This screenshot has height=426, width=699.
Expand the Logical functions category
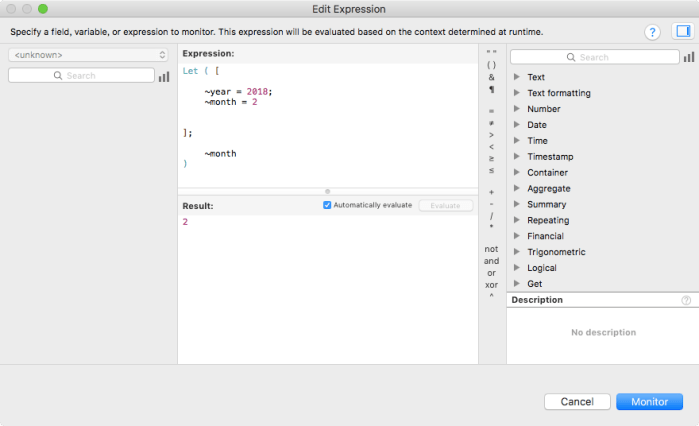point(517,268)
